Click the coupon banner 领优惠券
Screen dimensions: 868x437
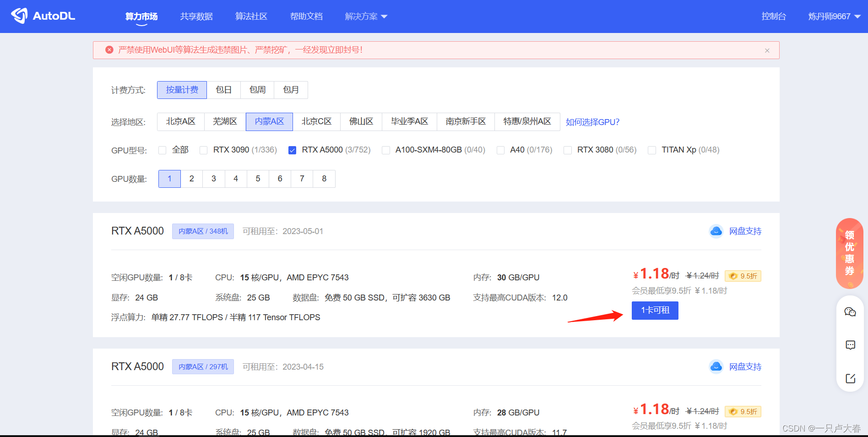click(x=850, y=253)
